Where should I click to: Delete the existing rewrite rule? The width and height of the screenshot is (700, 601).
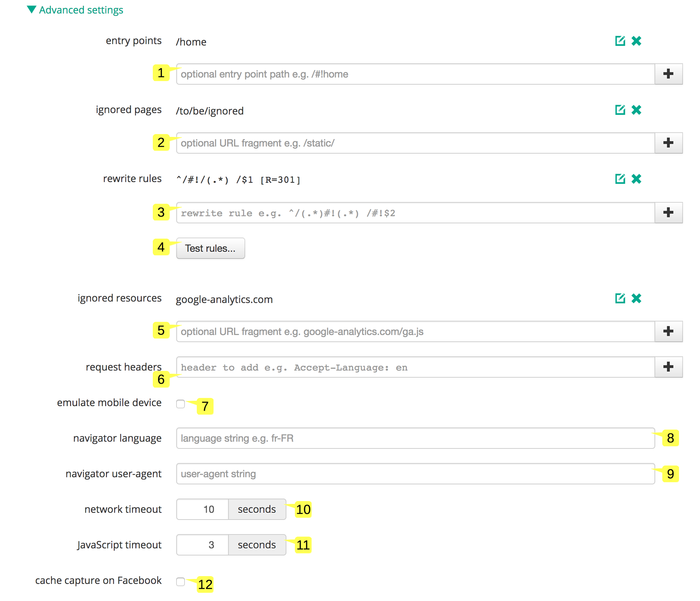[x=636, y=179]
